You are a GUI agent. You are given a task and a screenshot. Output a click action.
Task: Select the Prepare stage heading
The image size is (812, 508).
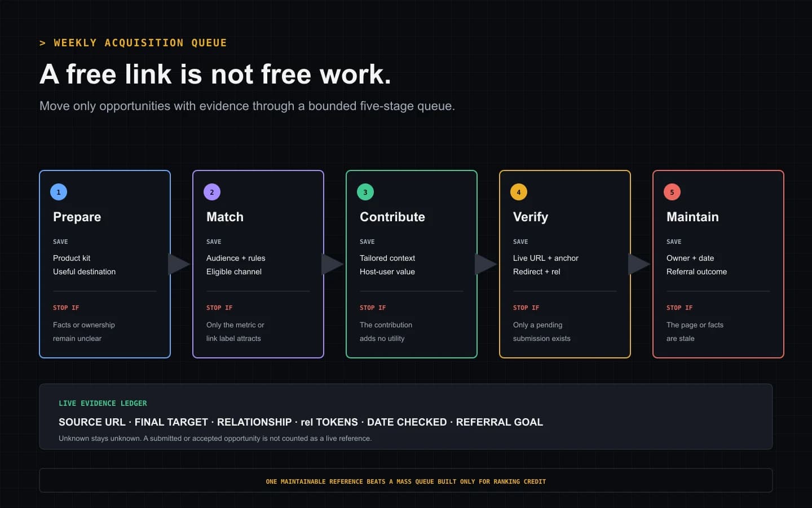point(77,217)
